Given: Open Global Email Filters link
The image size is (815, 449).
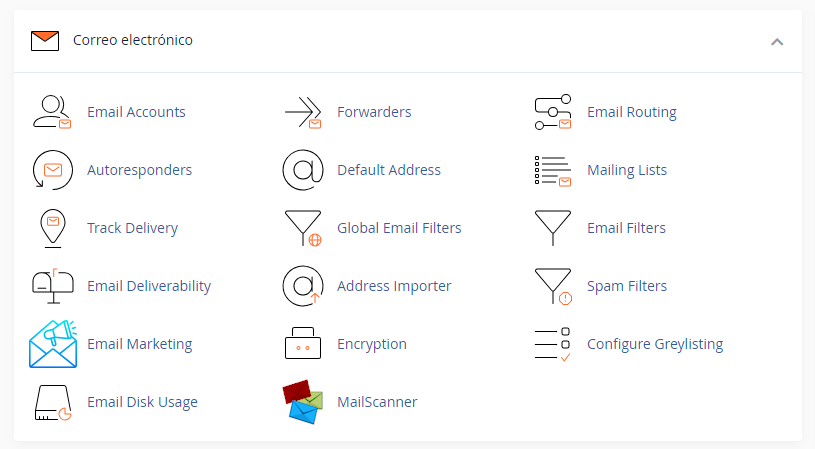Looking at the screenshot, I should tap(399, 228).
